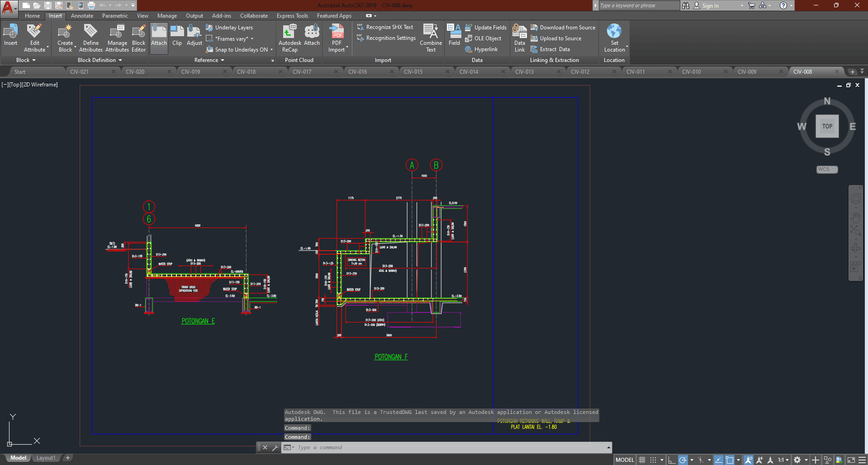Open the Block Editor tool
This screenshot has width=868, height=465.
tap(138, 38)
